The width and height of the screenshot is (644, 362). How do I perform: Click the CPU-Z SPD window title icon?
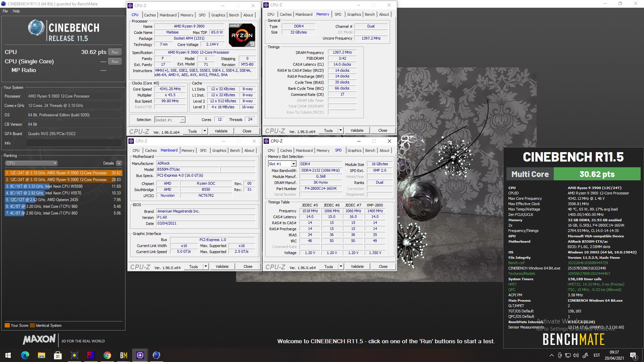pos(266,141)
